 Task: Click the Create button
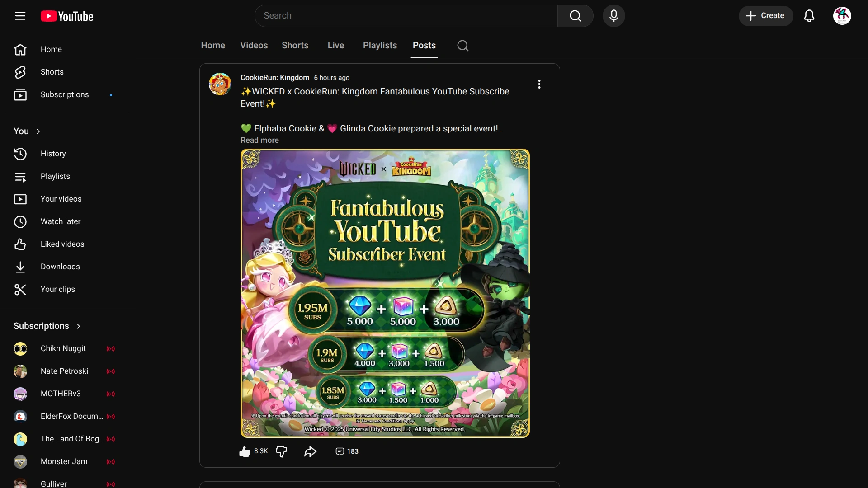[765, 16]
